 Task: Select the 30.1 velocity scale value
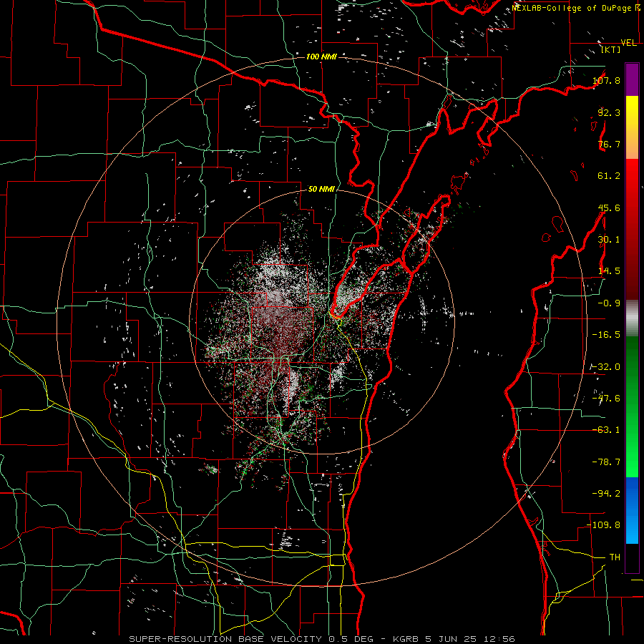click(x=609, y=240)
